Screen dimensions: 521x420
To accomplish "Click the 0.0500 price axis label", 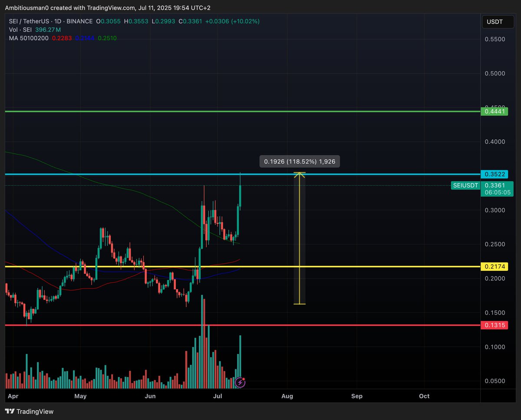I will pyautogui.click(x=495, y=381).
